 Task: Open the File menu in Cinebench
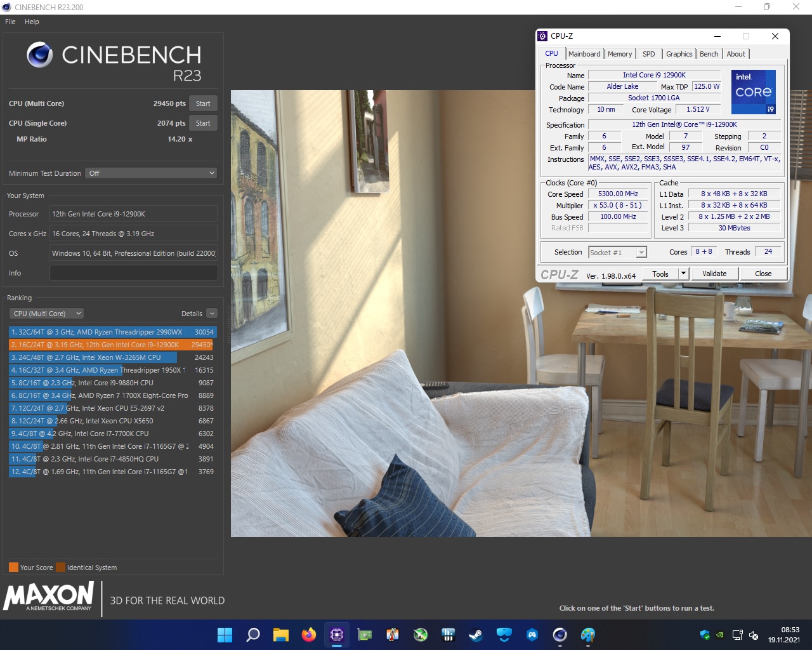[10, 22]
